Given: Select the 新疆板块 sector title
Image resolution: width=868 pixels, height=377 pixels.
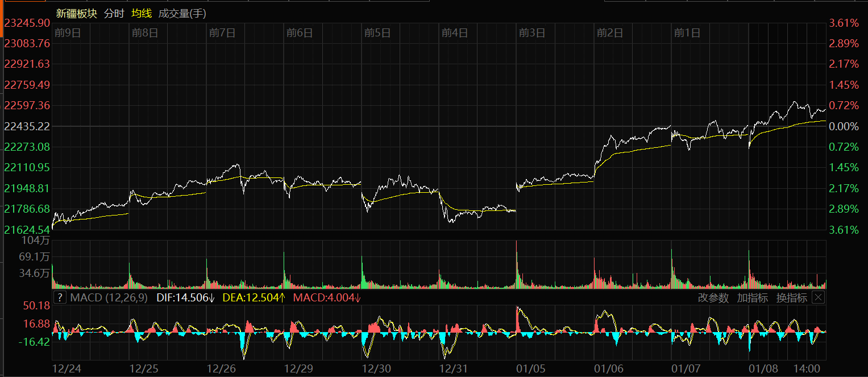Looking at the screenshot, I should 76,14.
